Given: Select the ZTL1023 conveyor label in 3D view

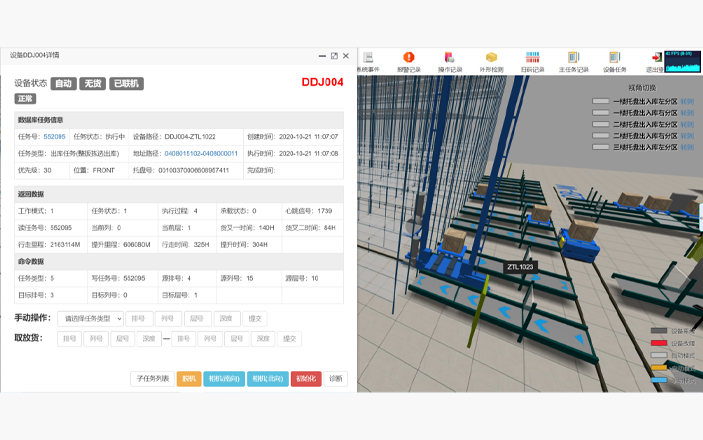Looking at the screenshot, I should [x=520, y=267].
